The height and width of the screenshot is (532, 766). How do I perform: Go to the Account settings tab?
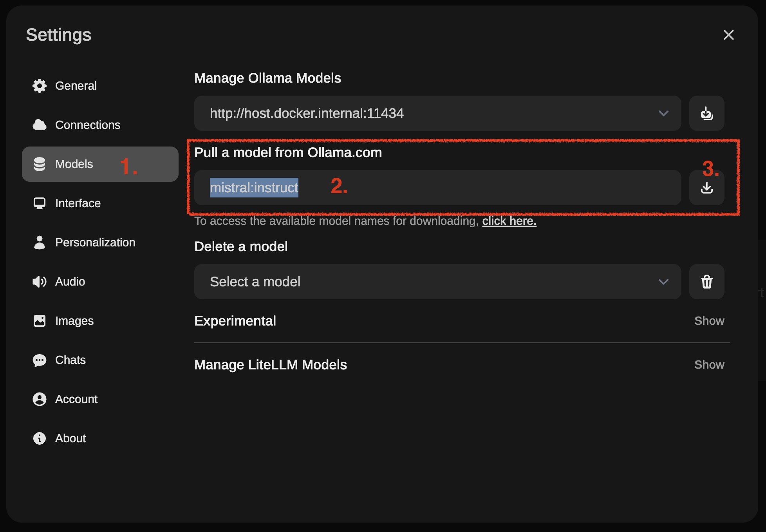pos(76,399)
